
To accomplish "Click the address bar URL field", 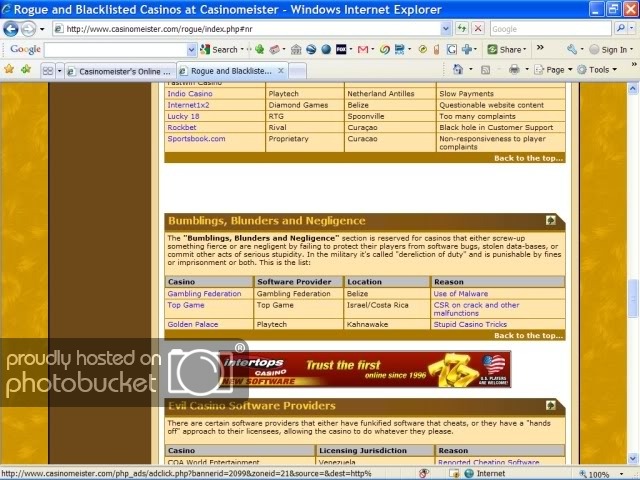I will pos(247,29).
